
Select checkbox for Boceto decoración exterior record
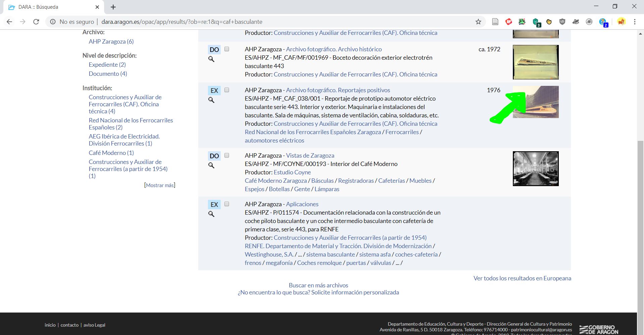click(227, 49)
